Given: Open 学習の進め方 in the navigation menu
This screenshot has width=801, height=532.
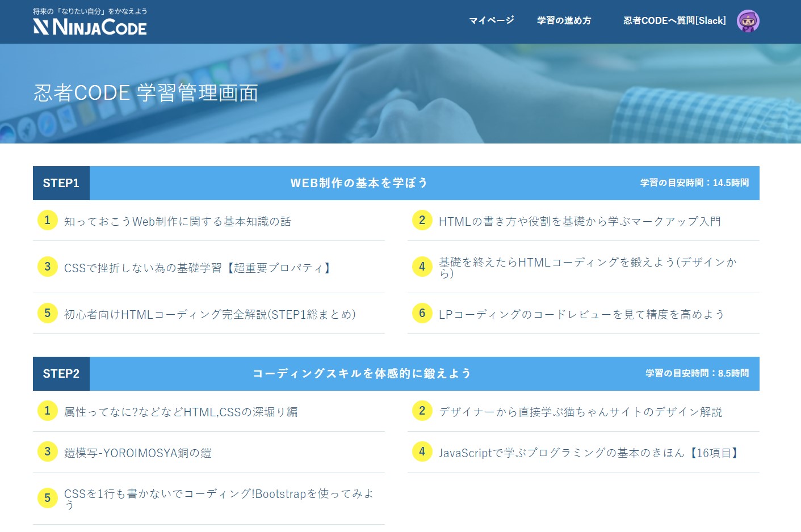Looking at the screenshot, I should click(564, 20).
